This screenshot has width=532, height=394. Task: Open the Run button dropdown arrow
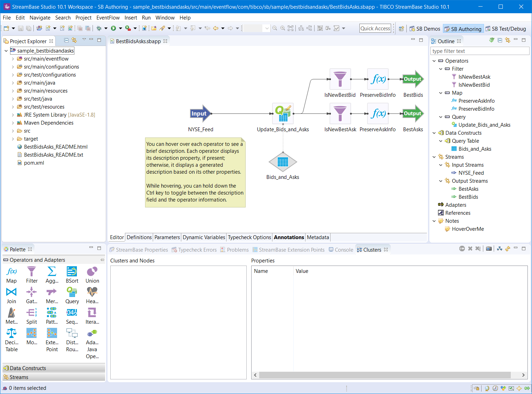click(120, 28)
